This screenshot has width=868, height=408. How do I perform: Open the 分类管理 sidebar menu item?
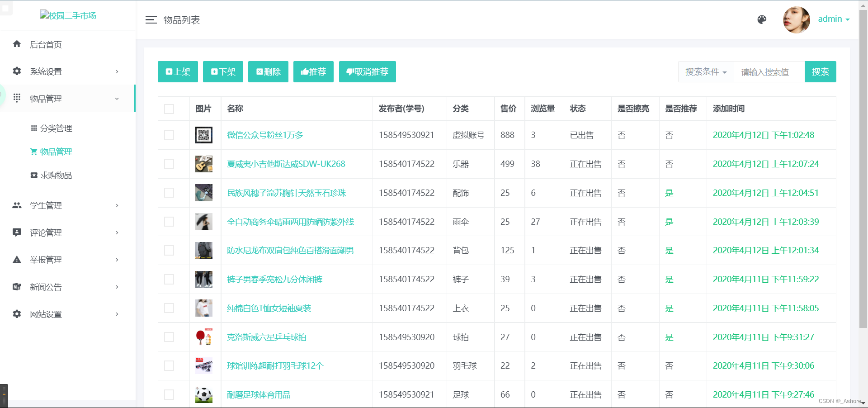[x=55, y=128]
